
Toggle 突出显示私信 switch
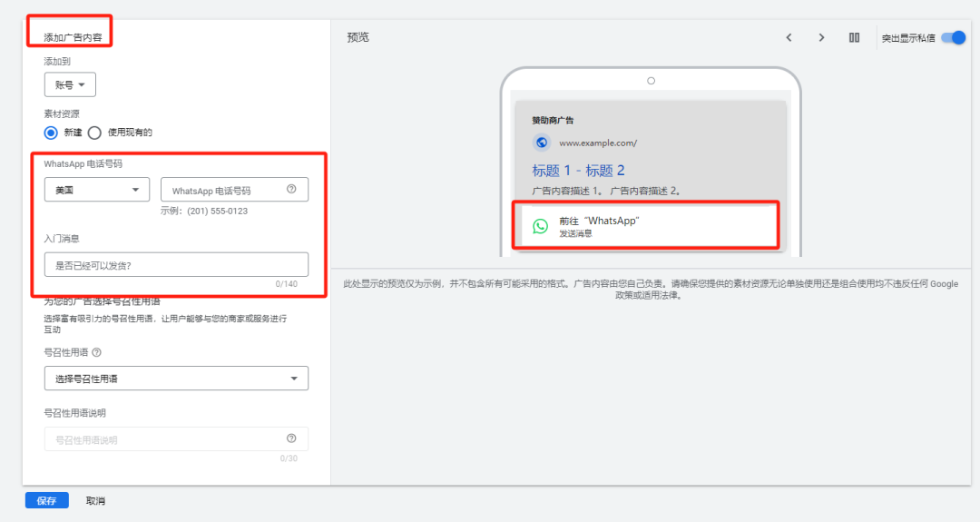coord(954,38)
